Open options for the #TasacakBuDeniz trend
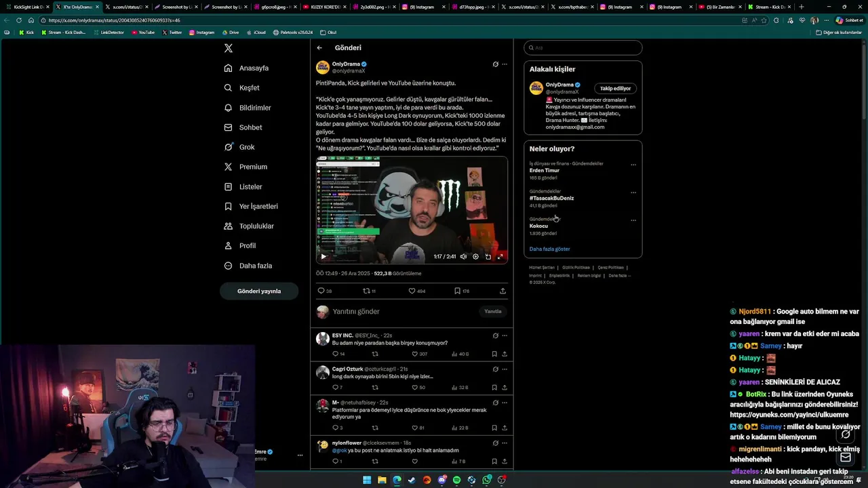Image resolution: width=868 pixels, height=488 pixels. point(633,192)
